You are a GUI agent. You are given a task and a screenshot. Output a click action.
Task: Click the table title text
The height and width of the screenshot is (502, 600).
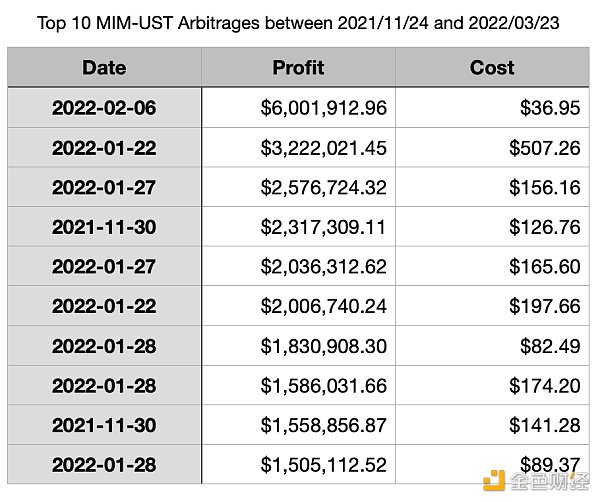(x=298, y=23)
